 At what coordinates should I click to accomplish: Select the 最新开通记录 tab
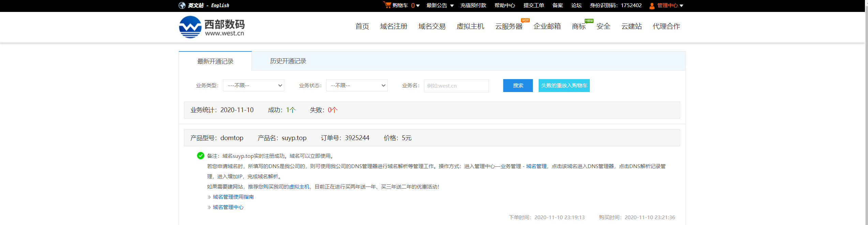point(215,61)
